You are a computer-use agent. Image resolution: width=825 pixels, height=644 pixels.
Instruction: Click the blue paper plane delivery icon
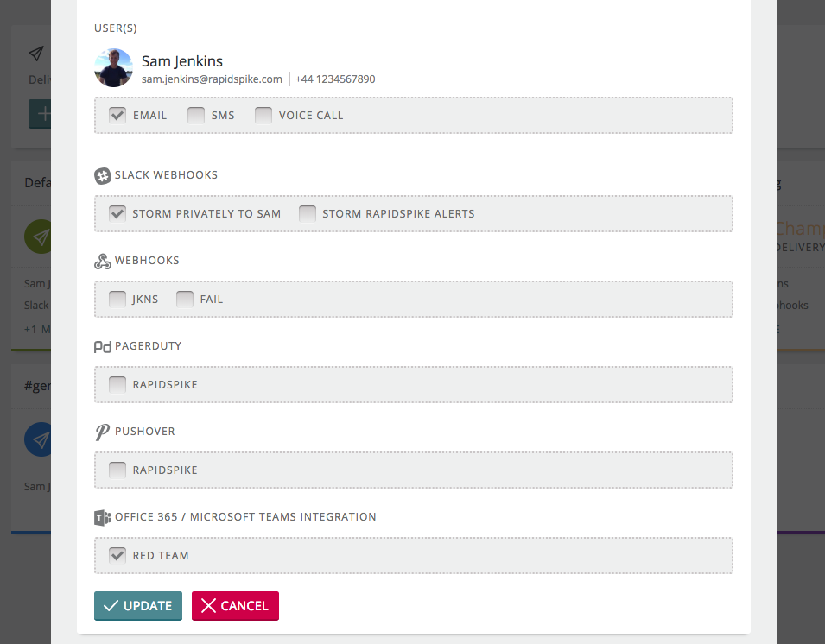coord(38,439)
